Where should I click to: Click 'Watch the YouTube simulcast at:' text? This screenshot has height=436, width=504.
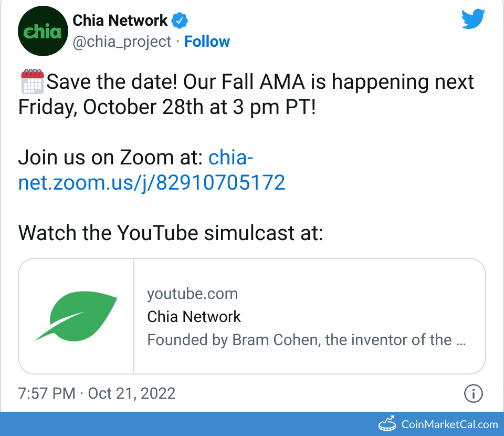point(171,233)
